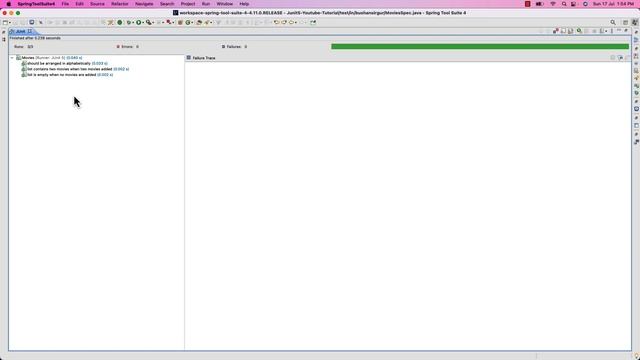Click the green Boot Dashboard toolbar icon
The width and height of the screenshot is (640, 360).
pyautogui.click(x=120, y=22)
